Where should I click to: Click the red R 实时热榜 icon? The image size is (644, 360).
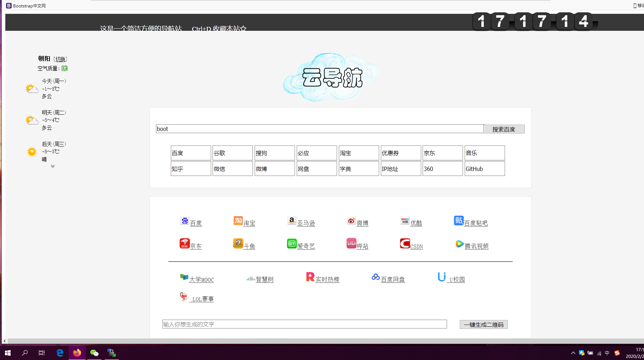[x=310, y=276]
